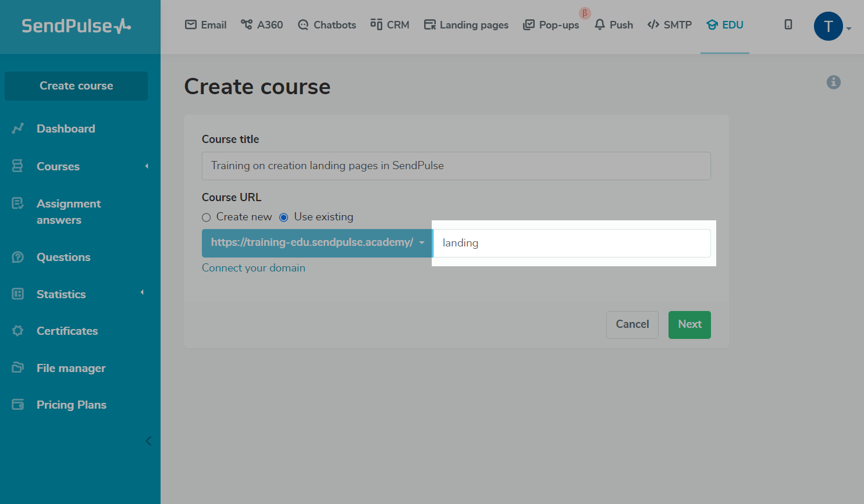Screen dimensions: 864x504
Task: Open Certificates in the sidebar
Action: coord(67,331)
